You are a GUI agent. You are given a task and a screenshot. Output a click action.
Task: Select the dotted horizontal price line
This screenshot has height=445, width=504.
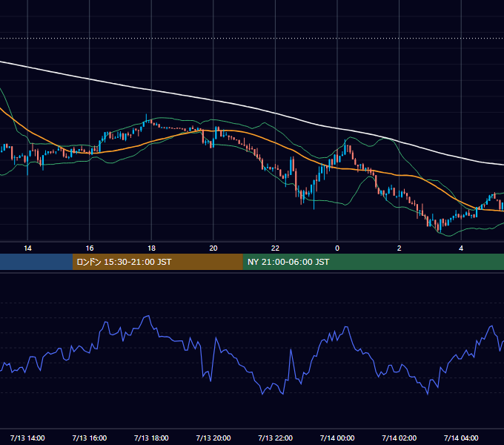(252, 39)
